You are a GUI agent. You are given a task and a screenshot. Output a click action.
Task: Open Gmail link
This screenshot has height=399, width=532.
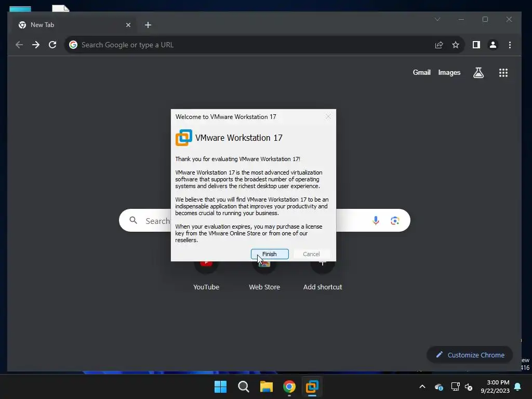tap(421, 72)
